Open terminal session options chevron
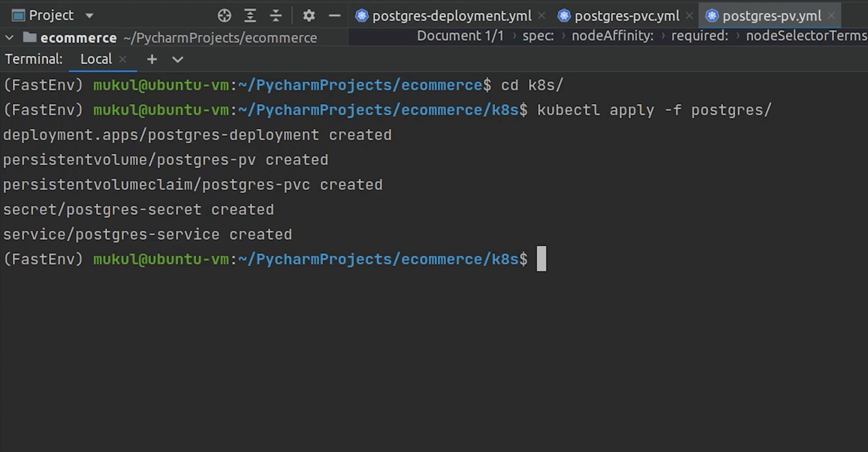The width and height of the screenshot is (868, 452). tap(177, 60)
